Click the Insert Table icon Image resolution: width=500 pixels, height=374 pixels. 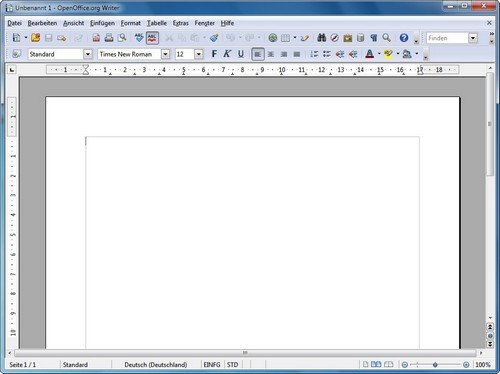(285, 38)
